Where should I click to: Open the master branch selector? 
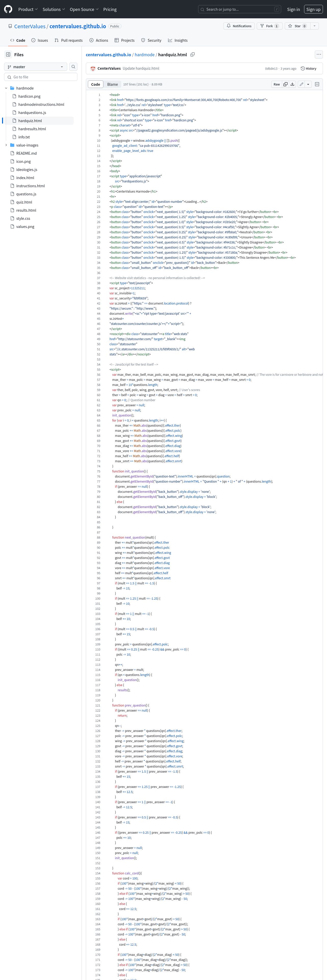point(36,67)
